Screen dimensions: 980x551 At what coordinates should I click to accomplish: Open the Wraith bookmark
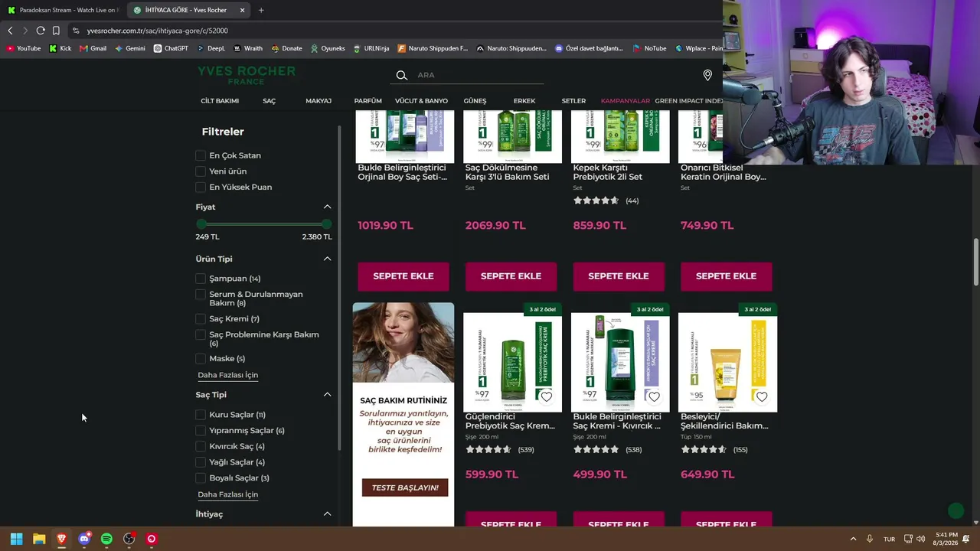[x=247, y=48]
